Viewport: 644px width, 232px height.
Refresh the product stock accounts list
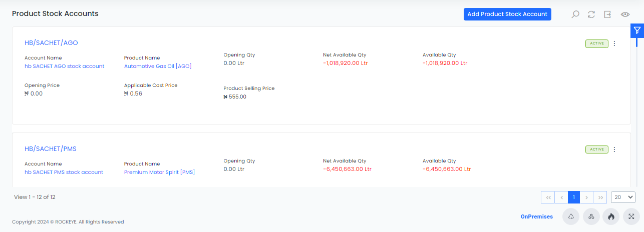(591, 14)
